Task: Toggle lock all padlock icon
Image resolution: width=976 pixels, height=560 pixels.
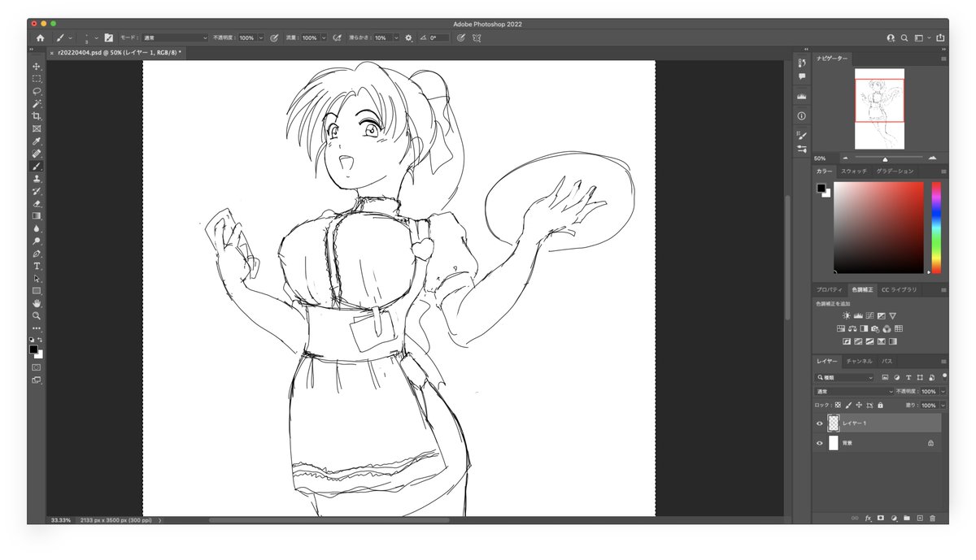Action: tap(880, 405)
